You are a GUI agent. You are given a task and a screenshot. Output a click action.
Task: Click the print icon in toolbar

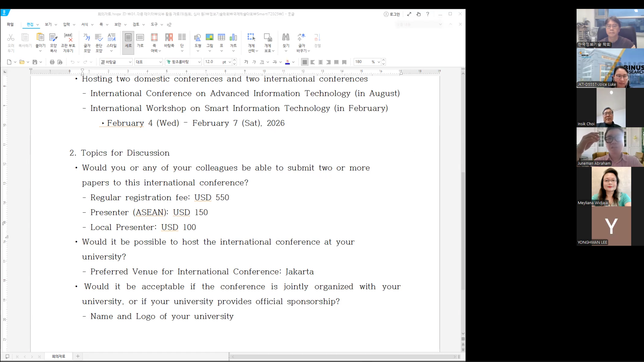52,62
